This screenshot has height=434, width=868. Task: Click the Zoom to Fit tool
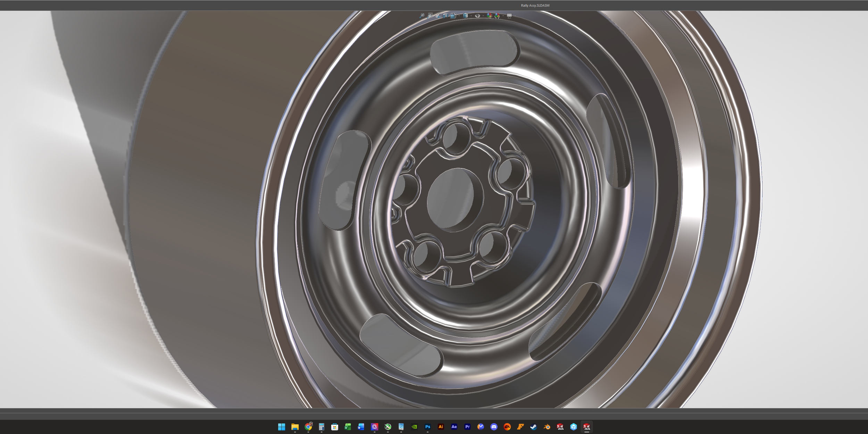point(422,16)
